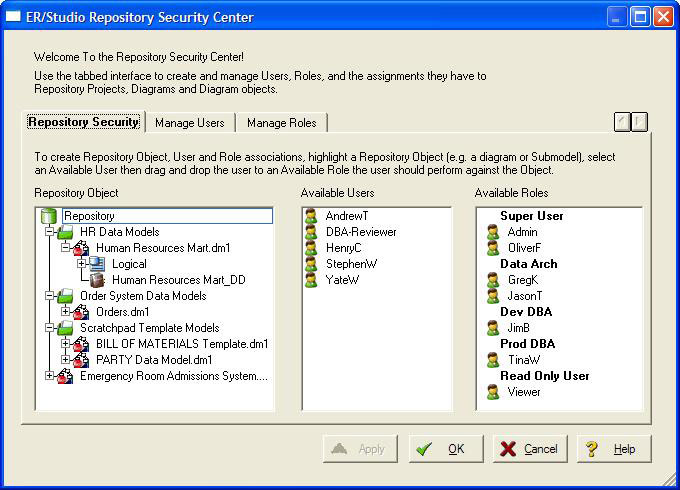Click the DBA-Reviewer user icon
The height and width of the screenshot is (490, 680).
pos(311,232)
